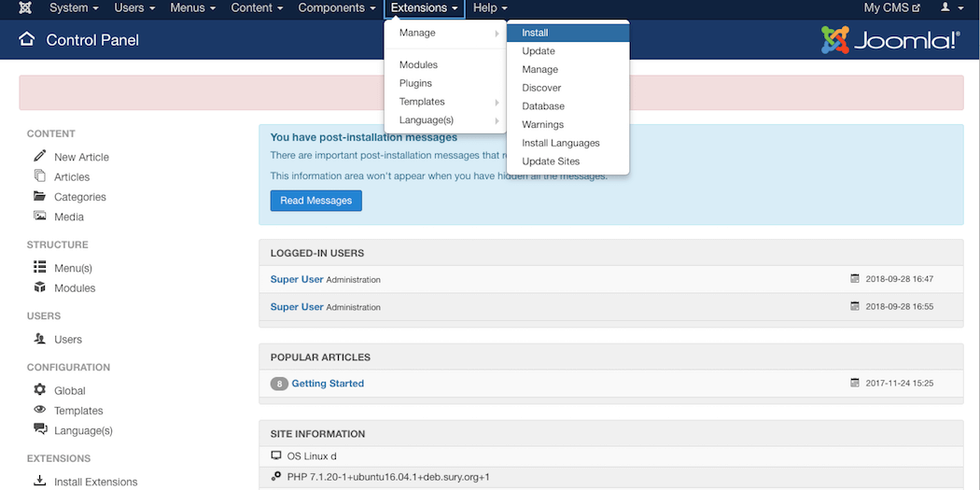
Task: Click the pencil icon for New Article
Action: pyautogui.click(x=40, y=156)
